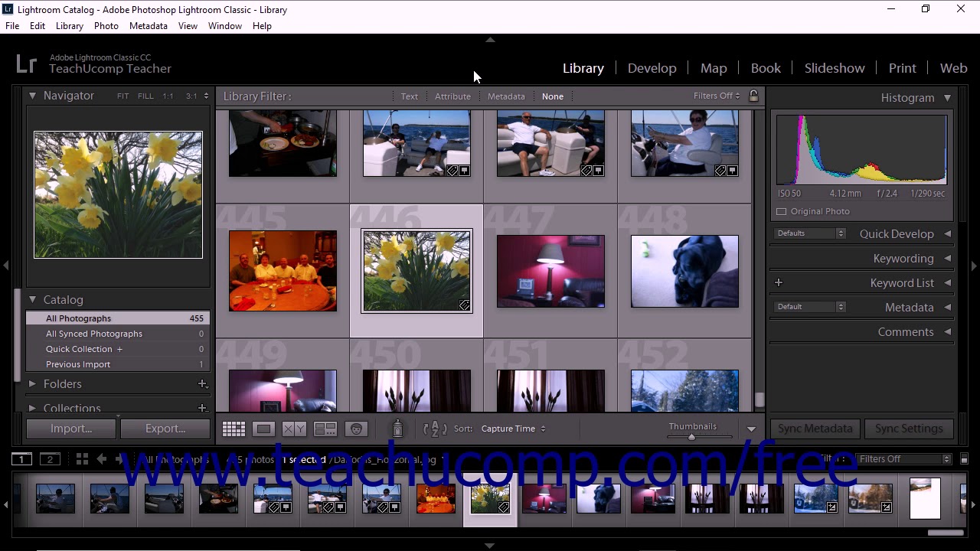Click the Lr identity plate logo
Screen dimensions: 980x551
(x=26, y=64)
